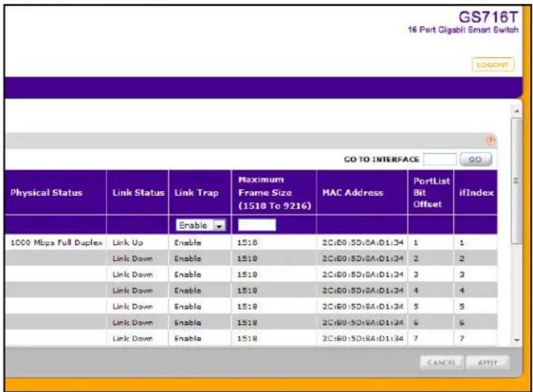Click the LOGOUT button
The height and width of the screenshot is (392, 533).
tap(493, 65)
